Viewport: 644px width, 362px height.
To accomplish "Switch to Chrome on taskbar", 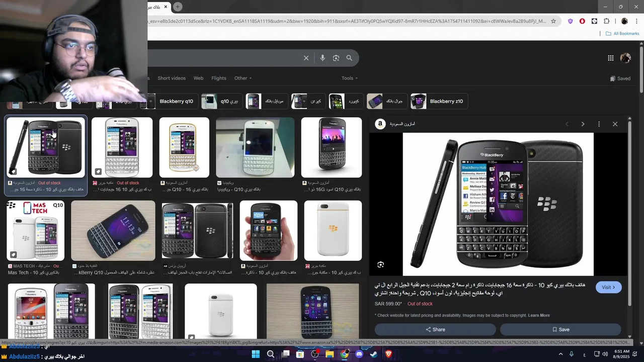I will tap(344, 354).
